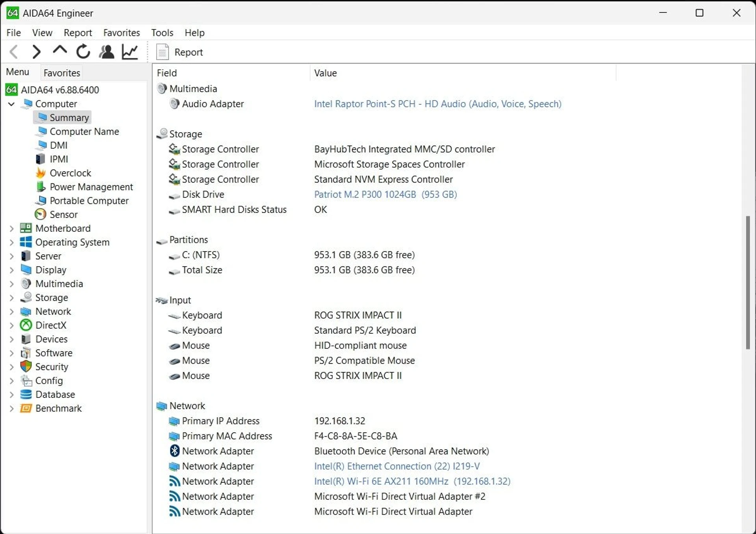This screenshot has width=756, height=534.
Task: Open the Help menu
Action: point(195,33)
